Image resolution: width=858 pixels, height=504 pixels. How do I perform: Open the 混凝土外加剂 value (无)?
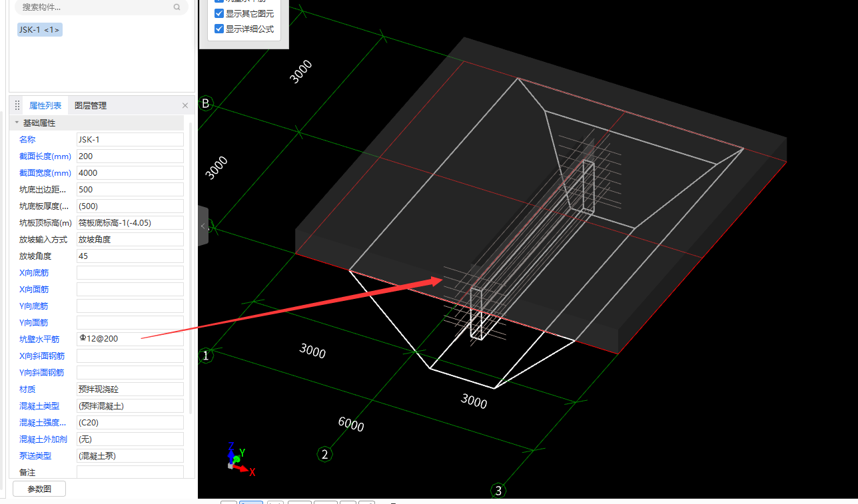pyautogui.click(x=130, y=439)
